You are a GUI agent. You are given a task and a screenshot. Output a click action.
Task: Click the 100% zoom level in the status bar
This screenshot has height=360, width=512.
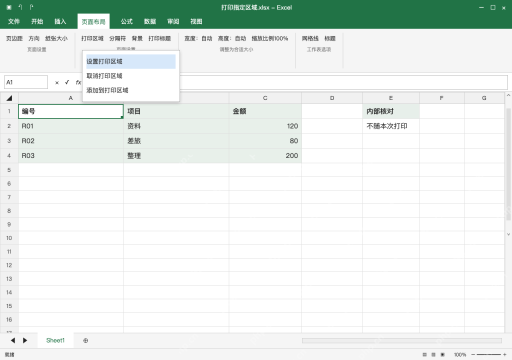(460, 355)
